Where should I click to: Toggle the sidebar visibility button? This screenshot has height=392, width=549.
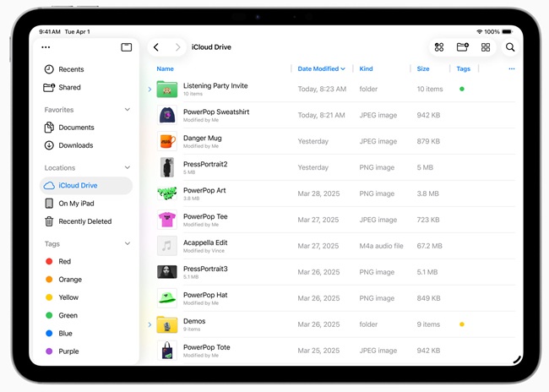click(x=127, y=47)
